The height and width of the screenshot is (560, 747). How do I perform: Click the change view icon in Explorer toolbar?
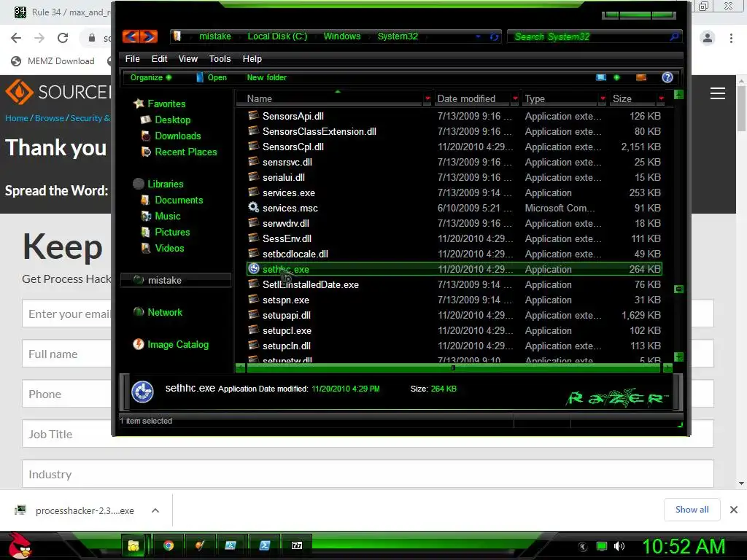601,77
